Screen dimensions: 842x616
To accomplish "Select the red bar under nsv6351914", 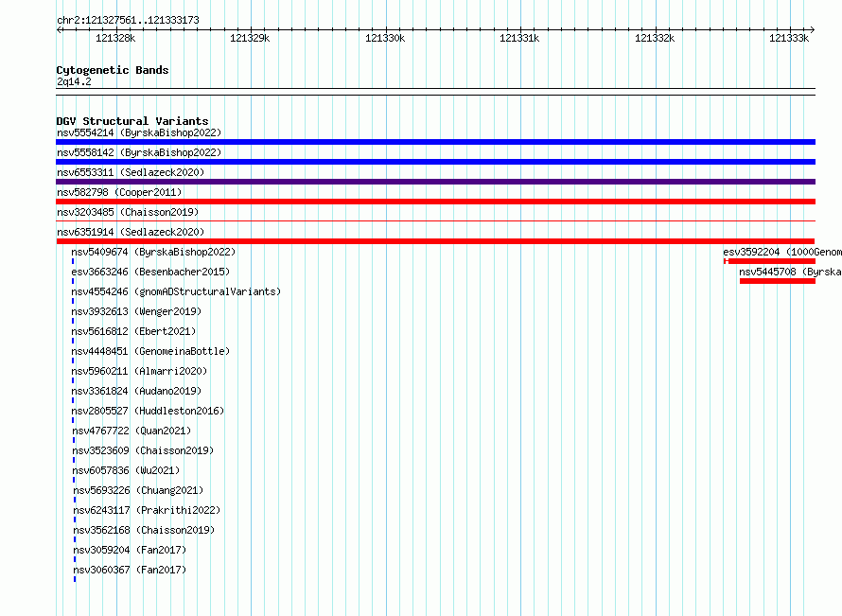I will pyautogui.click(x=435, y=241).
